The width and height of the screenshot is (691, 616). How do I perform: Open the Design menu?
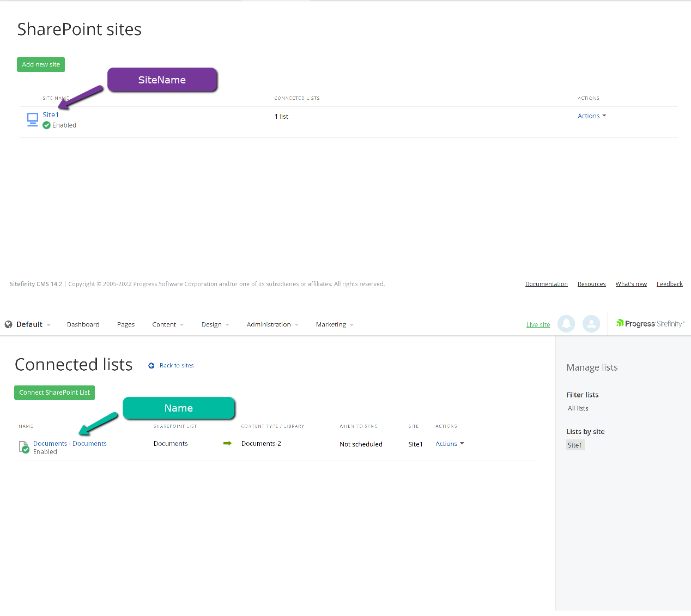click(x=215, y=324)
